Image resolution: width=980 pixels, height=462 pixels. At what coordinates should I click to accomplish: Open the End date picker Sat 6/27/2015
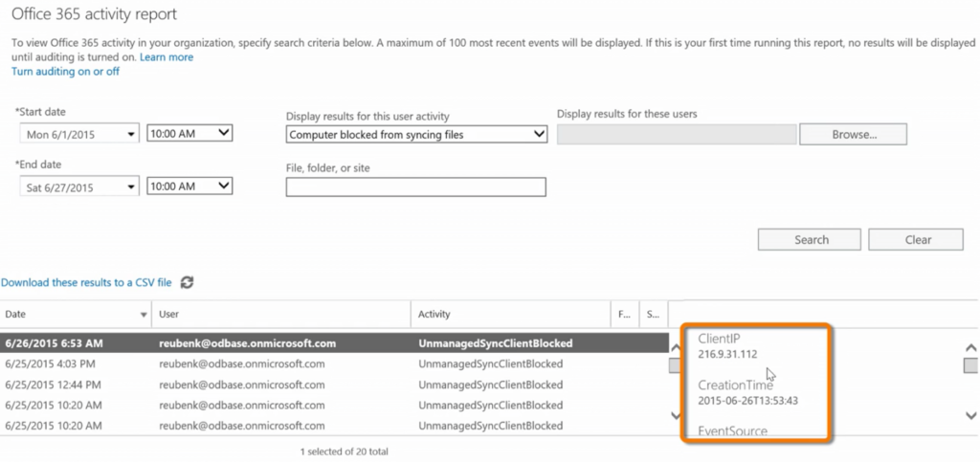[x=79, y=187]
